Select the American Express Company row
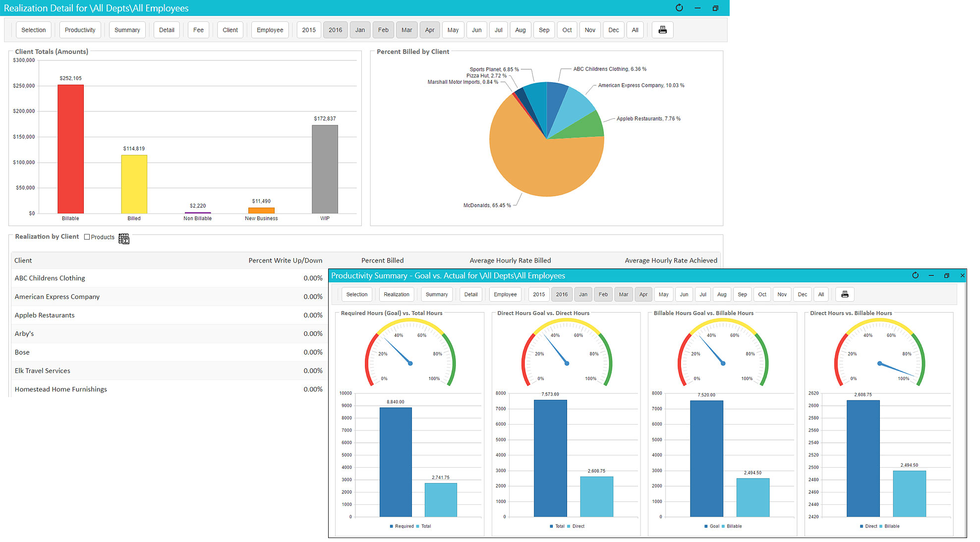The height and width of the screenshot is (542, 980). (57, 297)
